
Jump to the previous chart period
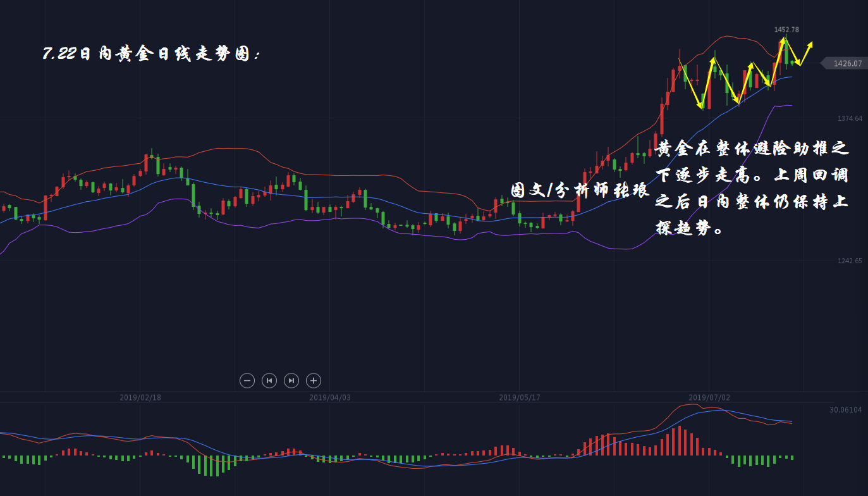tap(269, 380)
